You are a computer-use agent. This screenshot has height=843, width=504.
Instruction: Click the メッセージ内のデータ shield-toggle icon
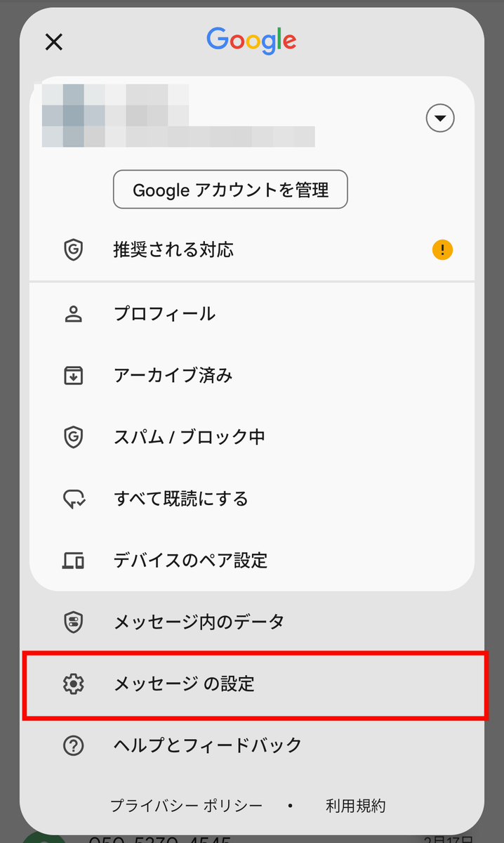pos(73,622)
